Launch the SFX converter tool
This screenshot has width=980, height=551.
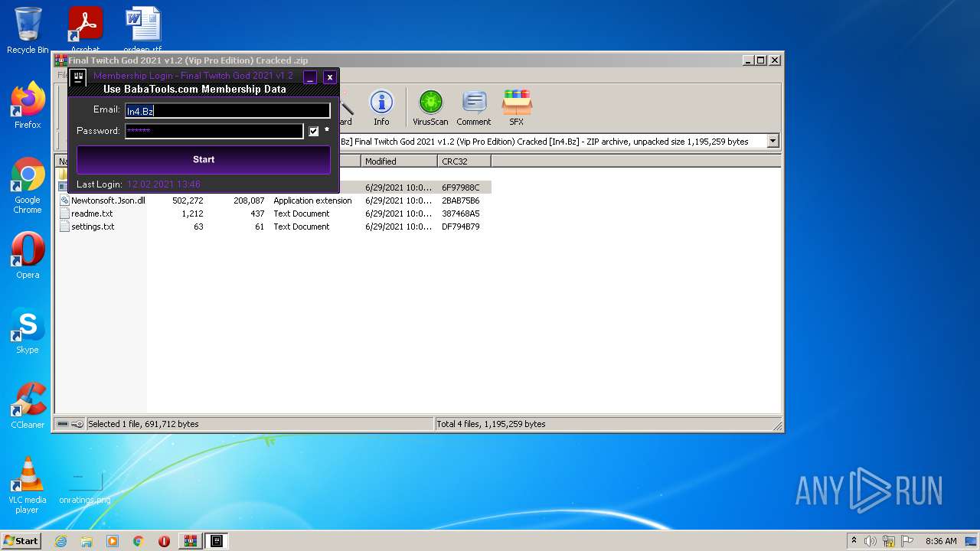tap(517, 108)
